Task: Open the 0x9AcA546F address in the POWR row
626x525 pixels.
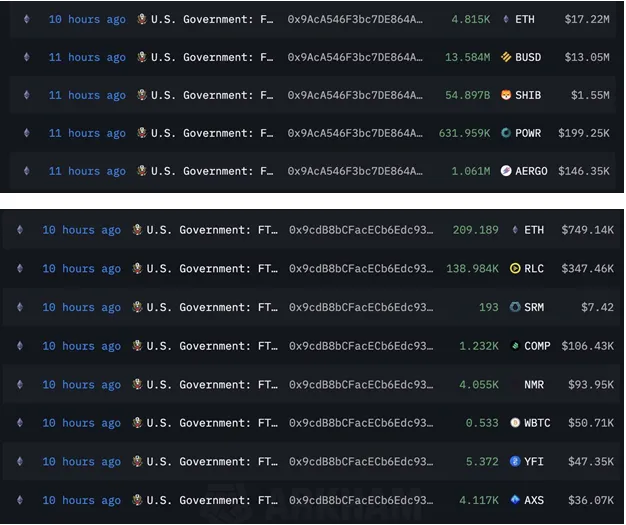Action: pos(354,133)
